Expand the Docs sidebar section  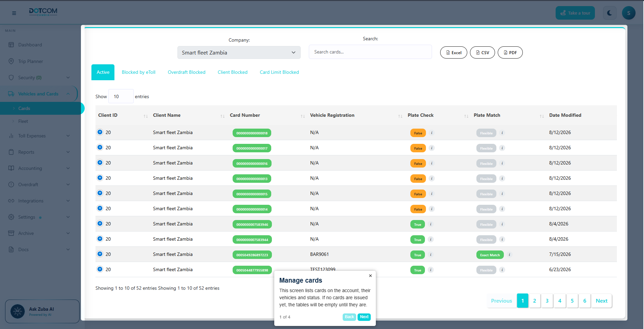[x=39, y=249]
